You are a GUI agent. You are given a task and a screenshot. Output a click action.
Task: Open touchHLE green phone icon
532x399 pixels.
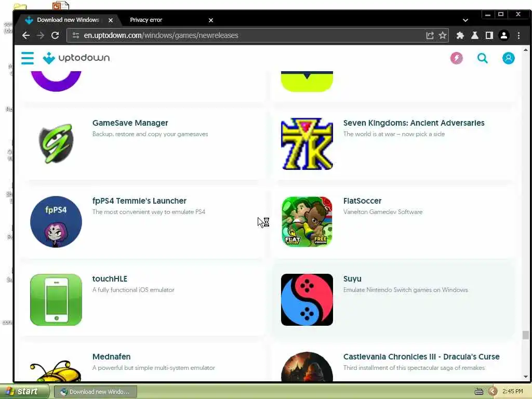point(56,300)
